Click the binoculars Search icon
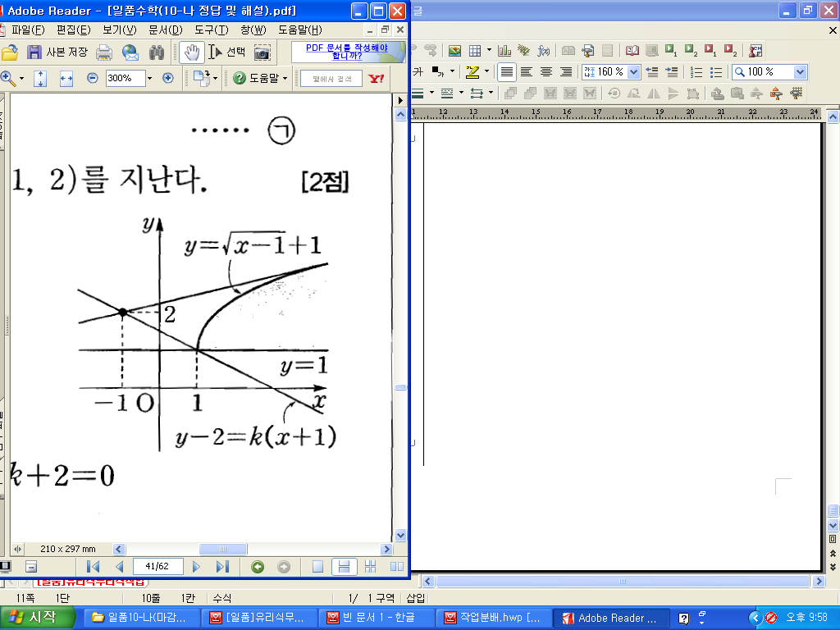The width and height of the screenshot is (840, 630). click(x=157, y=52)
